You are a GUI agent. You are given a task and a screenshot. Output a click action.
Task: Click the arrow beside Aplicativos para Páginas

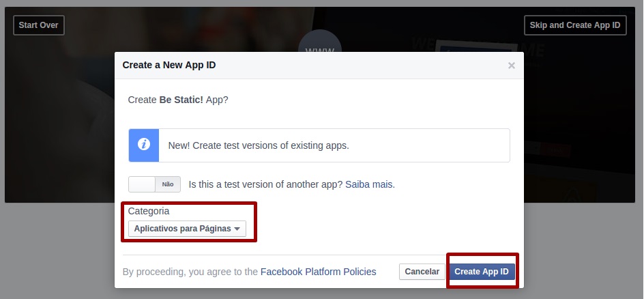click(237, 229)
